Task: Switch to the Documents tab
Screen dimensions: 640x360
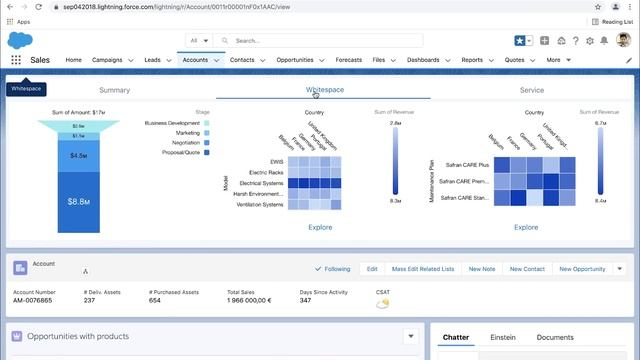Action: (555, 338)
